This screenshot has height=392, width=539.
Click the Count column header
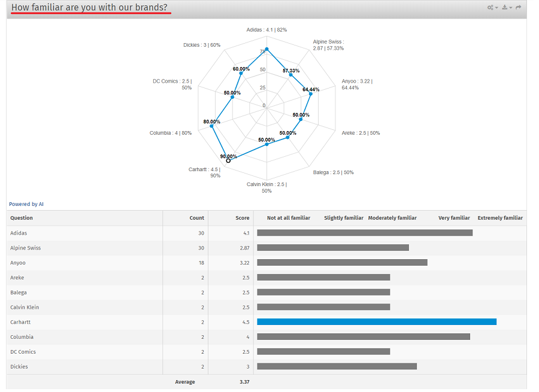pyautogui.click(x=197, y=218)
